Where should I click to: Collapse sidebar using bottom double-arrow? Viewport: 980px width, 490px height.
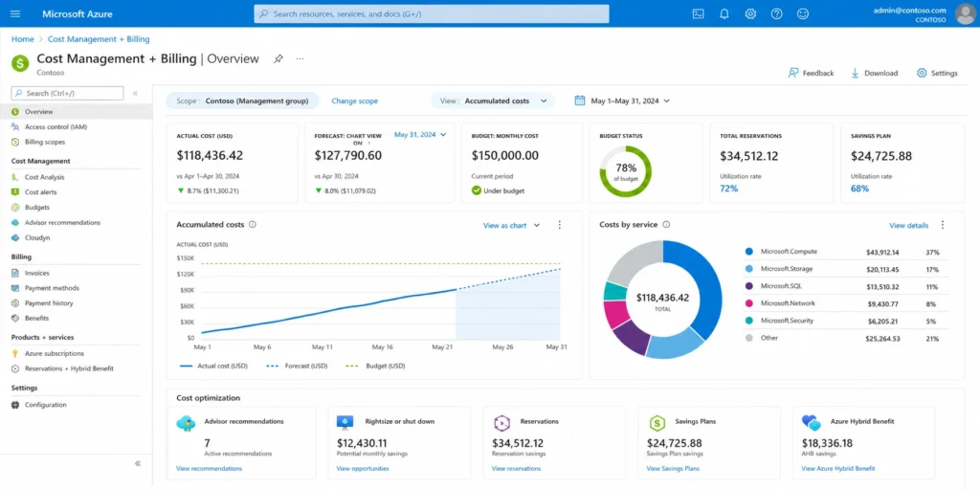coord(138,464)
